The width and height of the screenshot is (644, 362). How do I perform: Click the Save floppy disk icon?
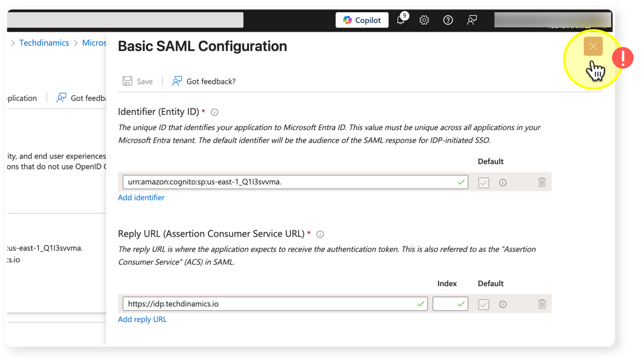coord(128,81)
